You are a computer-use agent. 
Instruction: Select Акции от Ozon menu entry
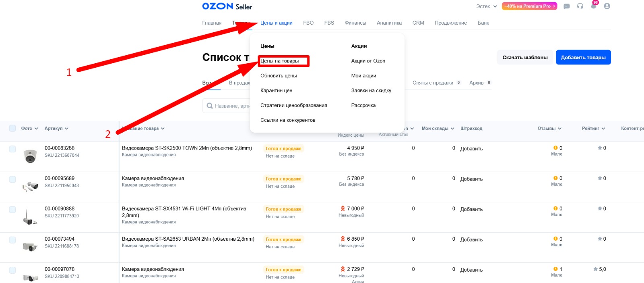tap(368, 61)
